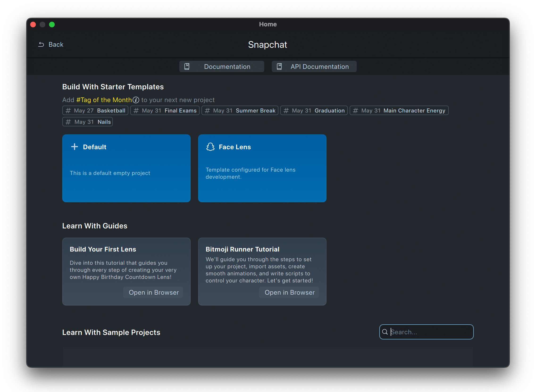Choose the Graduation tag
Screen dimensions: 536x392
point(314,111)
